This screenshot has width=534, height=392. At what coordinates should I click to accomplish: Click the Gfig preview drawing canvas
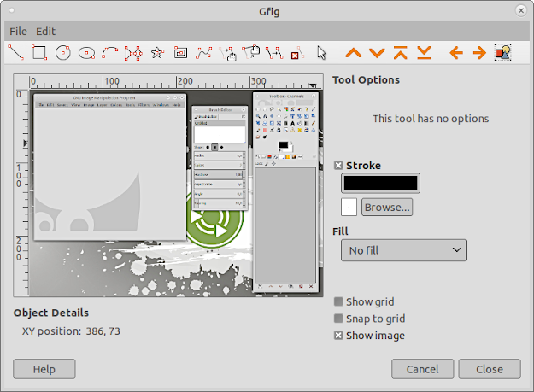176,193
